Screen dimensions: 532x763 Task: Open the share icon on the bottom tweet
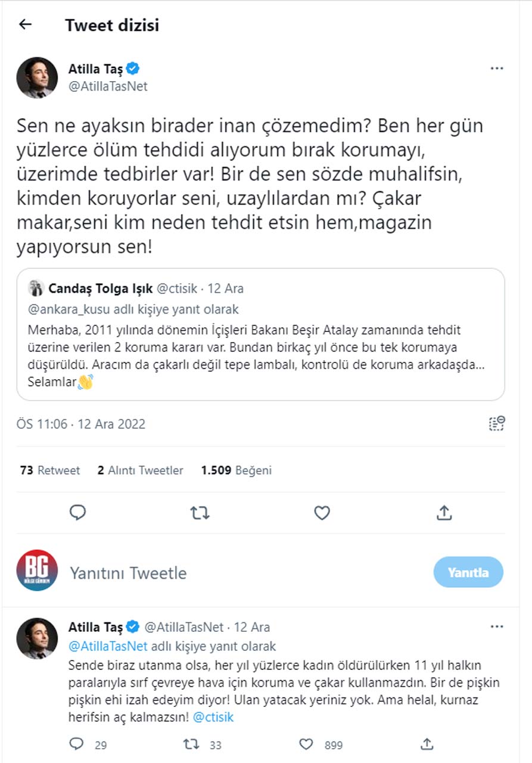428,744
